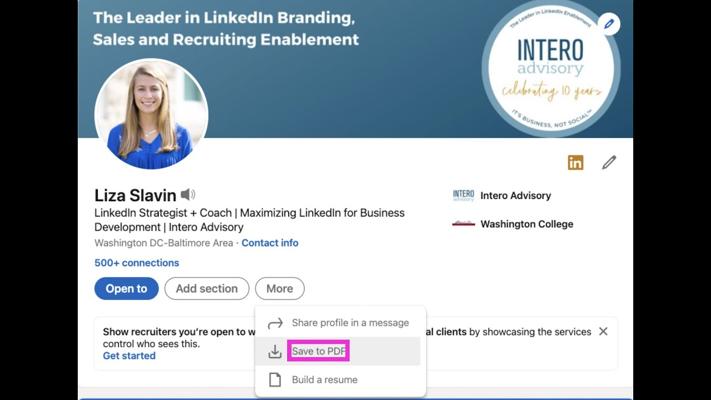Viewport: 711px width, 400px height.
Task: Select "Build a resume" menu option
Action: [324, 380]
